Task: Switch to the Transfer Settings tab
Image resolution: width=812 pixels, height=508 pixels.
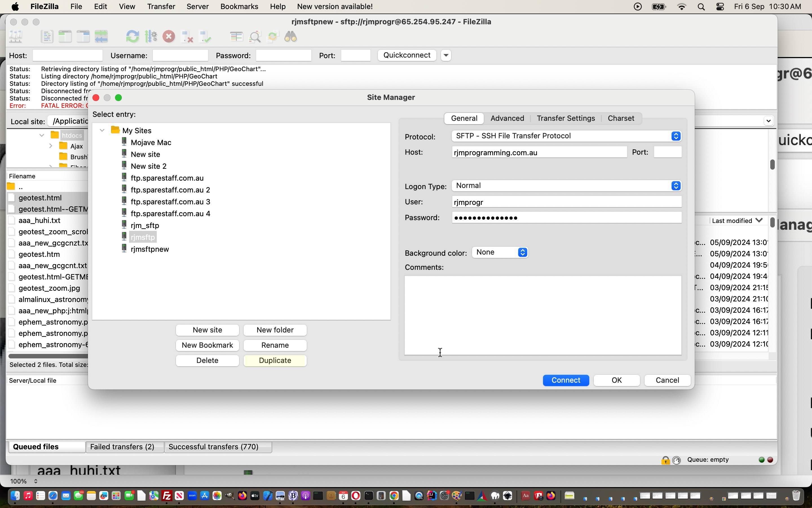Action: [566, 118]
